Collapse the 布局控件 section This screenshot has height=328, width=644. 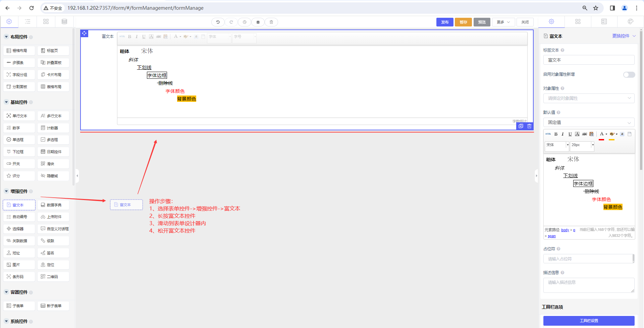6,37
